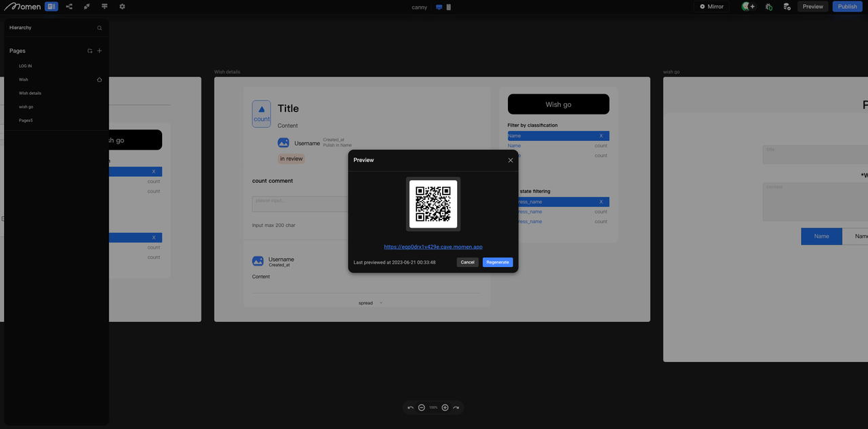The height and width of the screenshot is (429, 868).
Task: Click X on selected progress_name row
Action: [x=601, y=202]
